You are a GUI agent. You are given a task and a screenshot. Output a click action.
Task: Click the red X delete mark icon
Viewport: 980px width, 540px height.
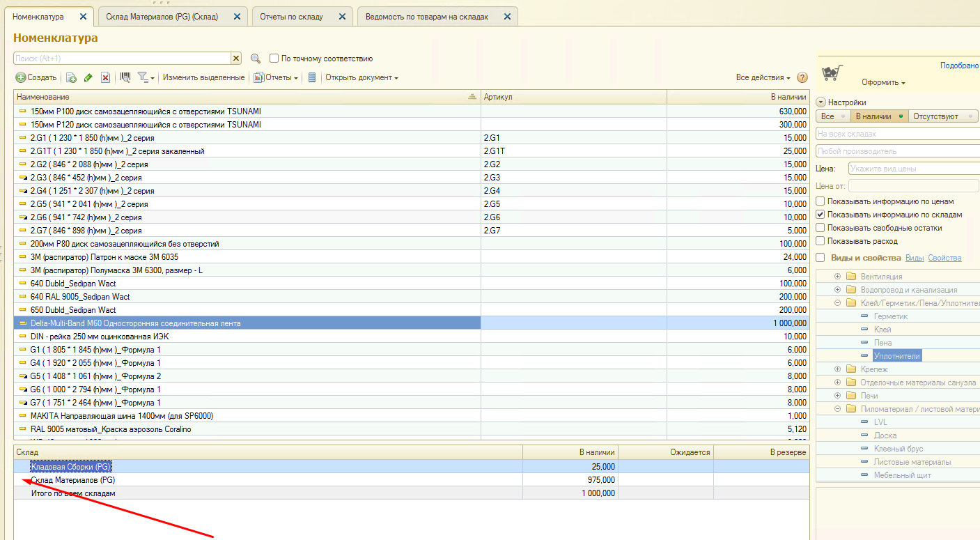pos(106,78)
